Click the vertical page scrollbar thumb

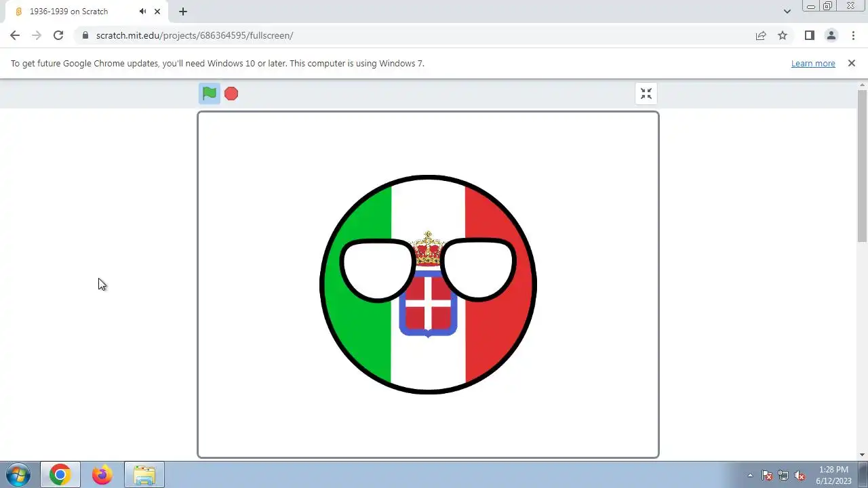coord(863,165)
